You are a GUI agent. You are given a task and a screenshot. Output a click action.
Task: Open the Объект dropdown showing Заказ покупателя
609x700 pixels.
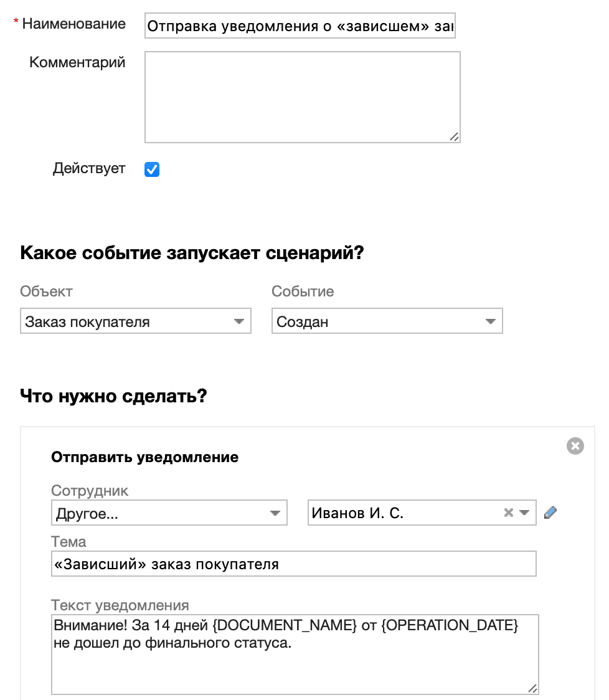[136, 321]
